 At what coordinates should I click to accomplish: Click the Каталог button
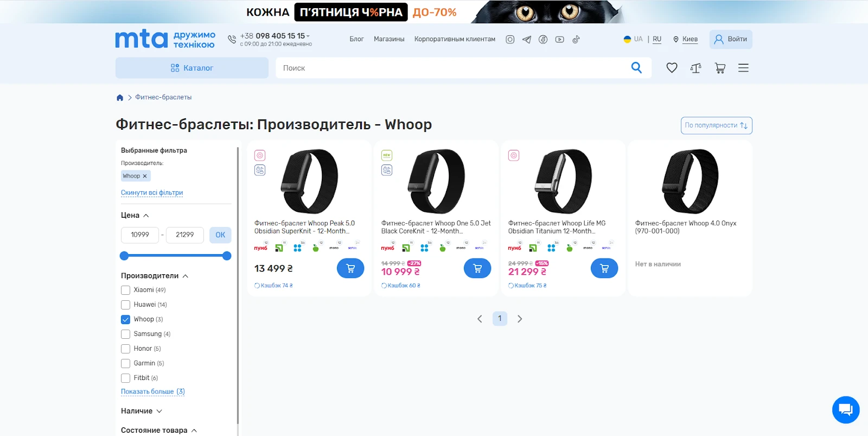192,68
